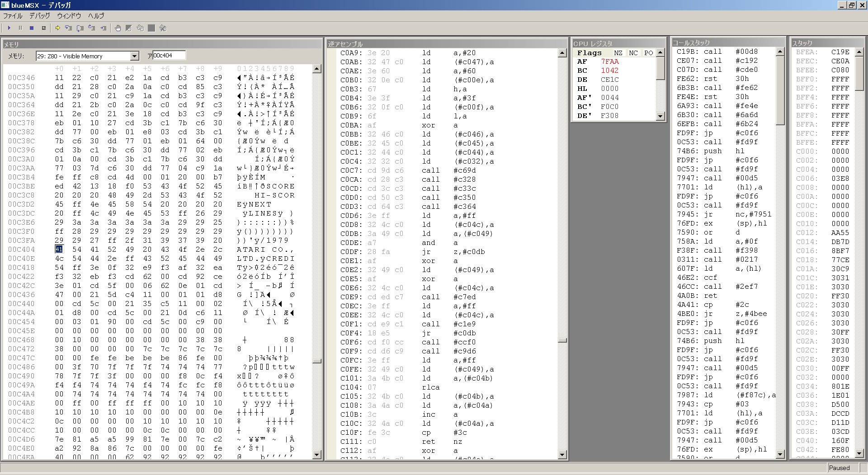868x475 pixels.
Task: Click the NC flag in CPU registers
Action: 633,53
